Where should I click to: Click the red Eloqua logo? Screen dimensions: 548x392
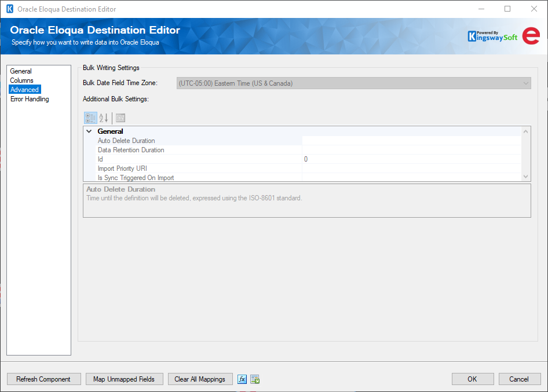point(531,36)
